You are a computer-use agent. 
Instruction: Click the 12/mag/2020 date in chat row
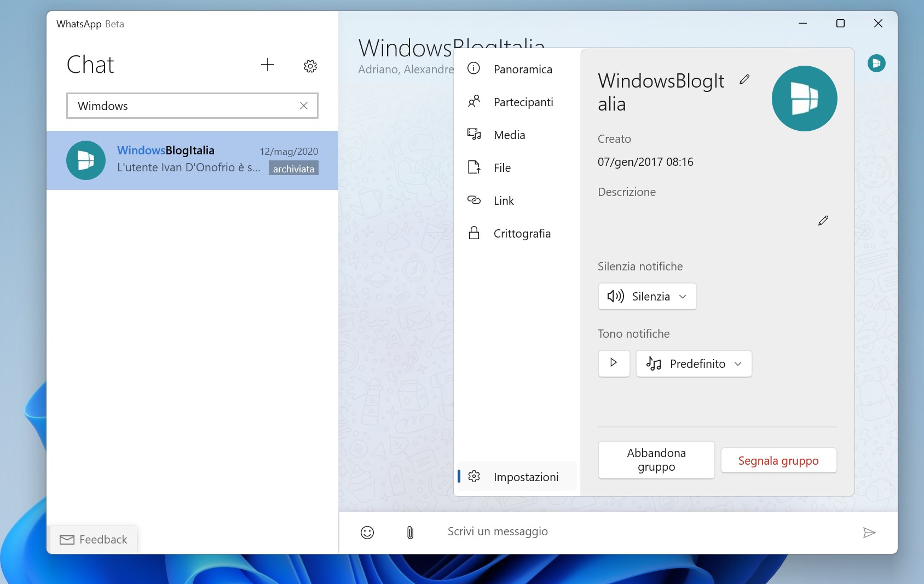(x=288, y=152)
